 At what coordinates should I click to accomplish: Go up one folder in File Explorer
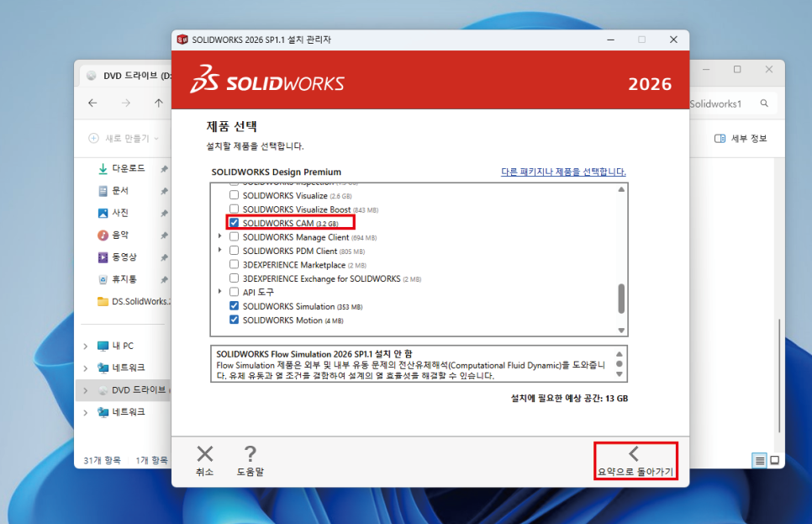(159, 103)
